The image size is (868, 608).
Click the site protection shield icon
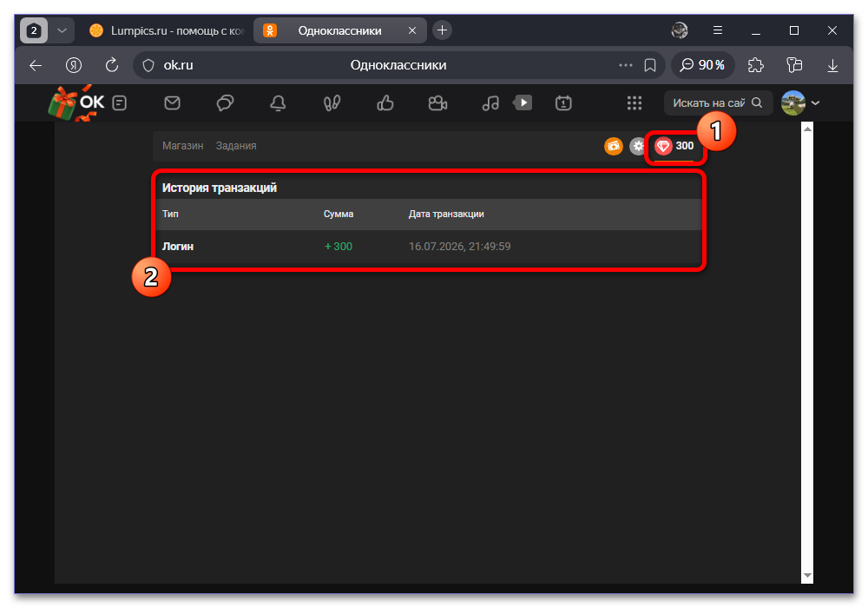tap(148, 65)
